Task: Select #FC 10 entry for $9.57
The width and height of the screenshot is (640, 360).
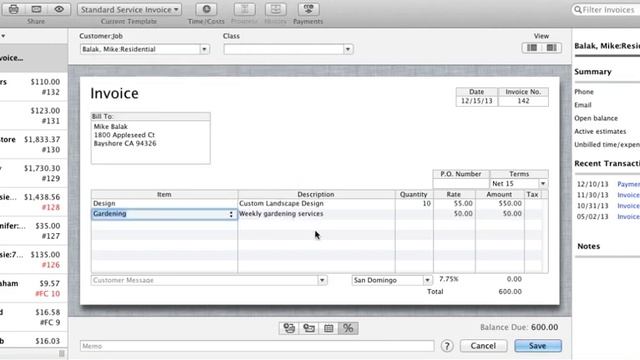Action: coord(33,288)
